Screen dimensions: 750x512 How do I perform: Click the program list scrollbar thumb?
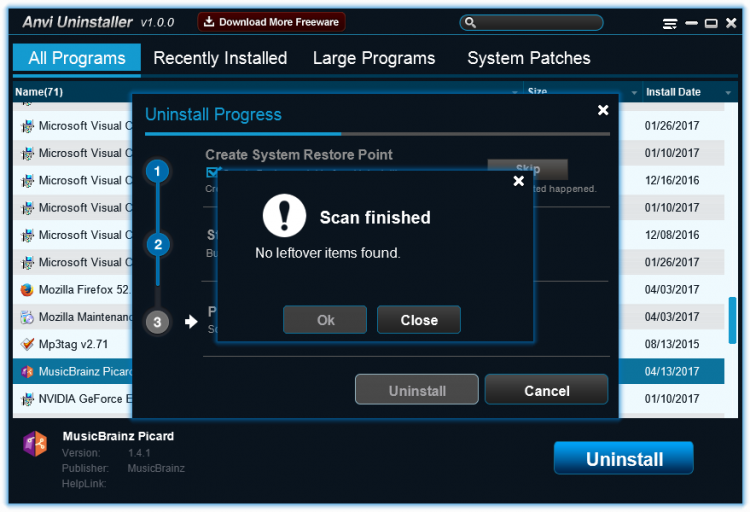[x=732, y=320]
